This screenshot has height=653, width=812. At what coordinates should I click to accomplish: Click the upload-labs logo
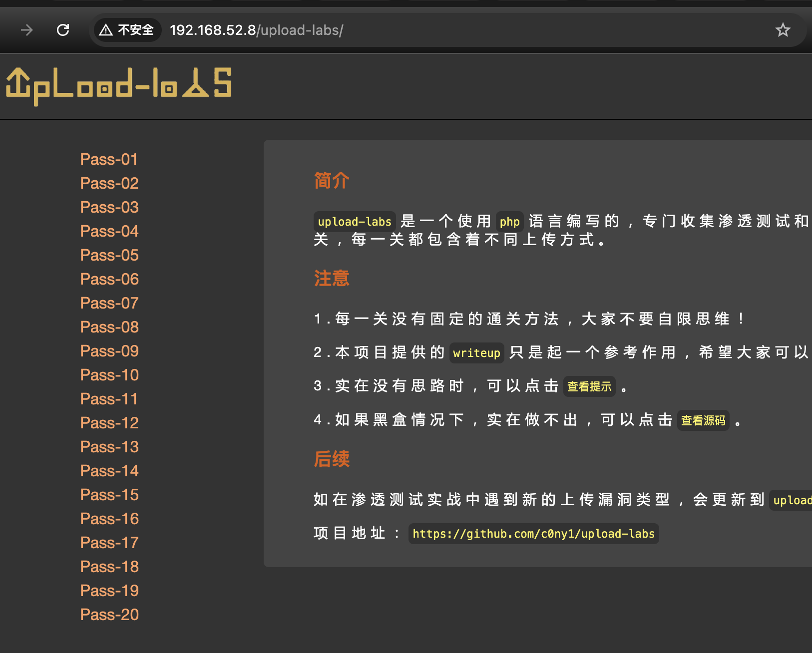point(119,86)
